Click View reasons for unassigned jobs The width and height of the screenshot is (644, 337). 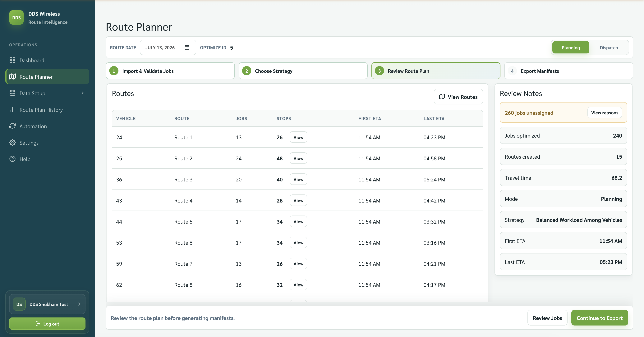[605, 113]
